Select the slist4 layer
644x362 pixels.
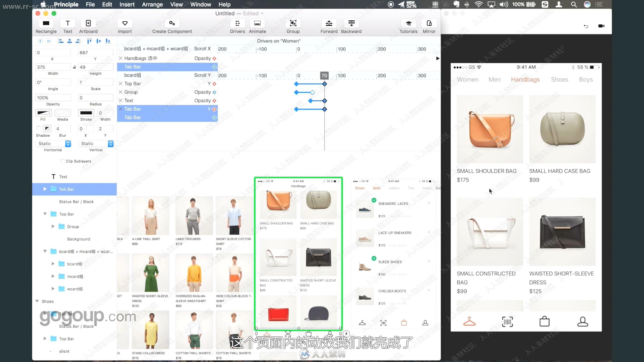[x=64, y=351]
